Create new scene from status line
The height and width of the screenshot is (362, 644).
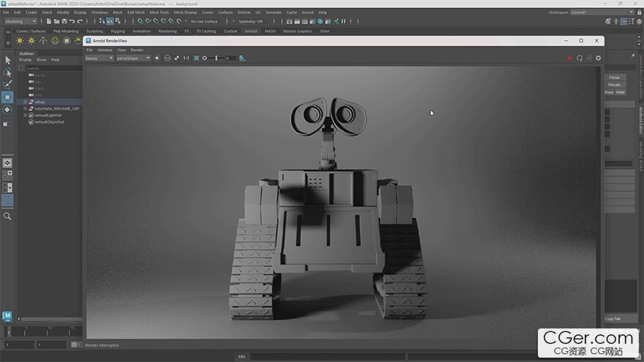[x=48, y=21]
